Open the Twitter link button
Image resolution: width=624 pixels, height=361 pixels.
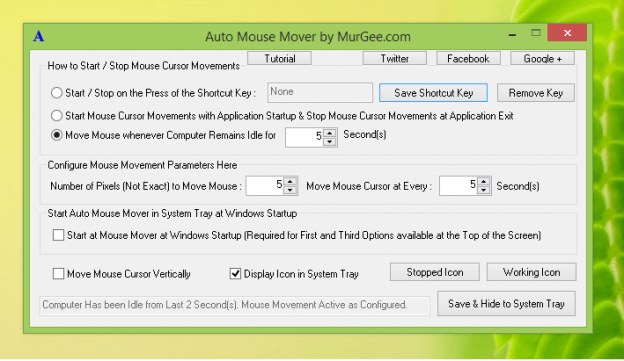pyautogui.click(x=394, y=59)
